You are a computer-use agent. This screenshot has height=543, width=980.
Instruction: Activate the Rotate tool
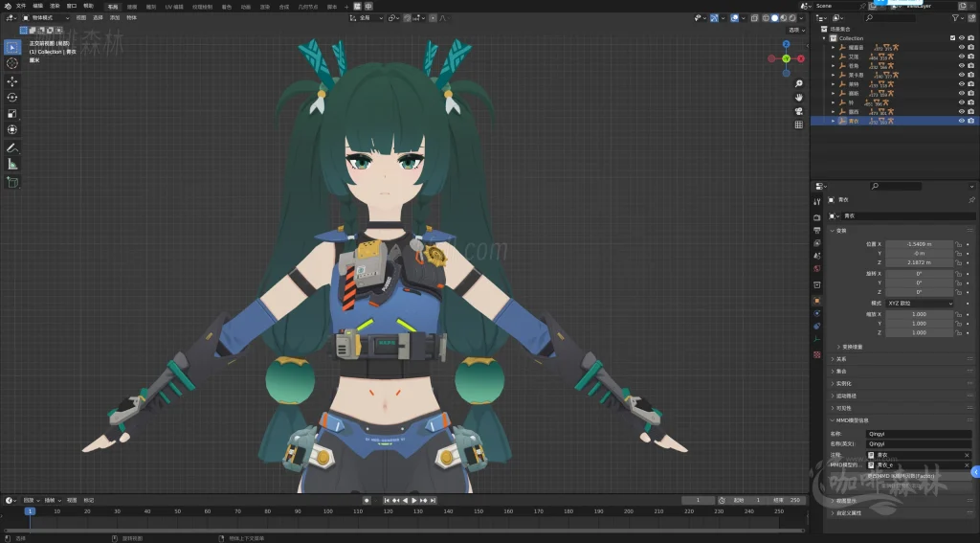point(11,97)
